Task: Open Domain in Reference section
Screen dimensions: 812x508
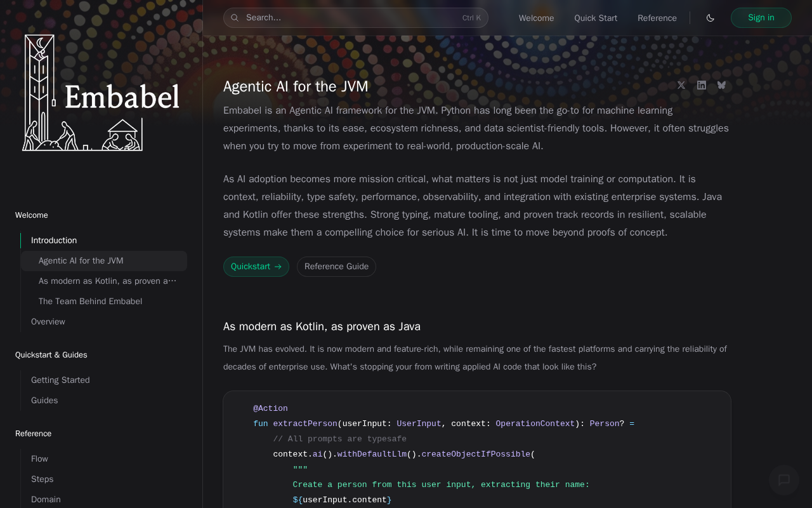Action: pos(103,500)
